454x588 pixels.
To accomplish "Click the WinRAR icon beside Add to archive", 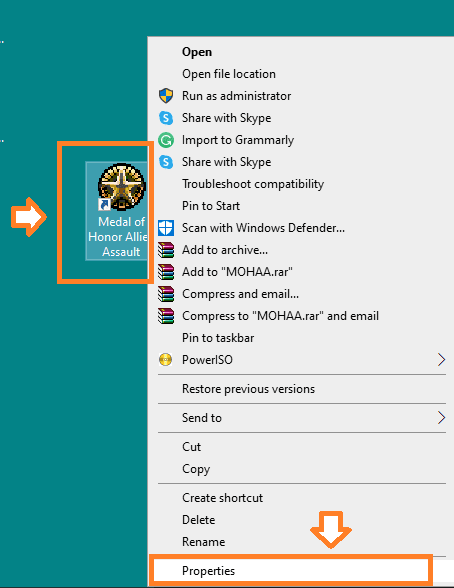I will point(166,250).
